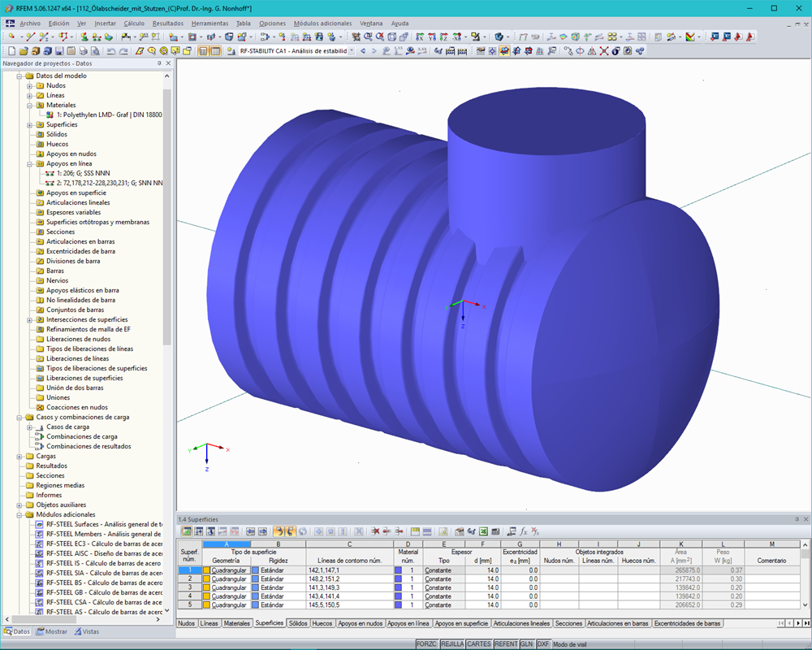812x650 pixels.
Task: Open the Resultados menu
Action: click(168, 24)
